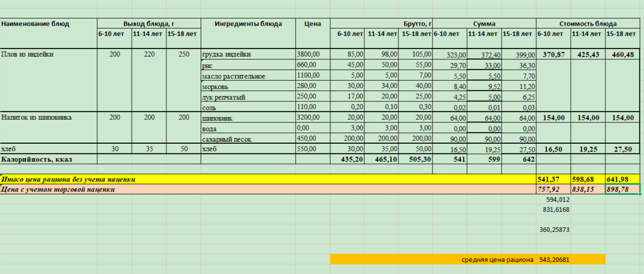
Task: Select the dish cost cell 460,48
Action: point(622,55)
